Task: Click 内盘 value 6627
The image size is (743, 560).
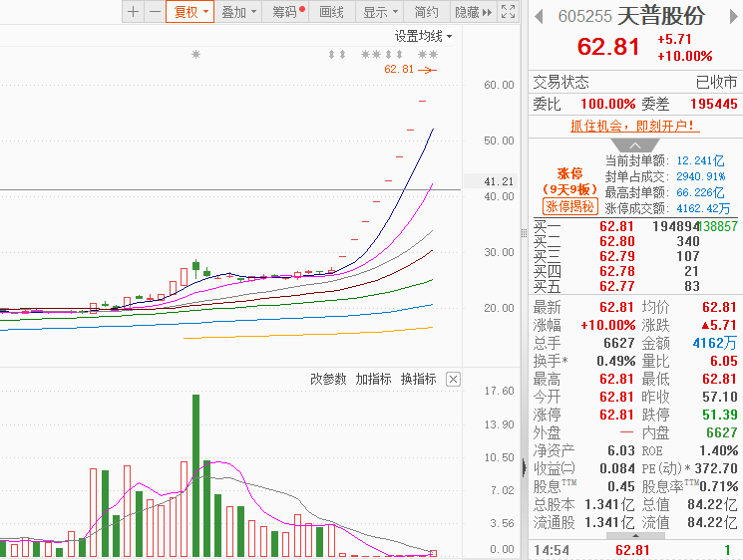Action: tap(722, 432)
